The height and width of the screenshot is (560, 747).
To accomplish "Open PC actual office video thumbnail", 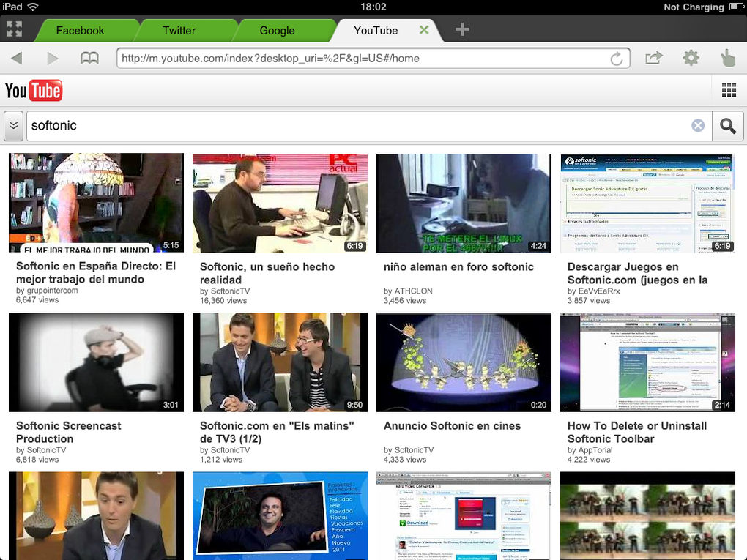I will pos(280,203).
